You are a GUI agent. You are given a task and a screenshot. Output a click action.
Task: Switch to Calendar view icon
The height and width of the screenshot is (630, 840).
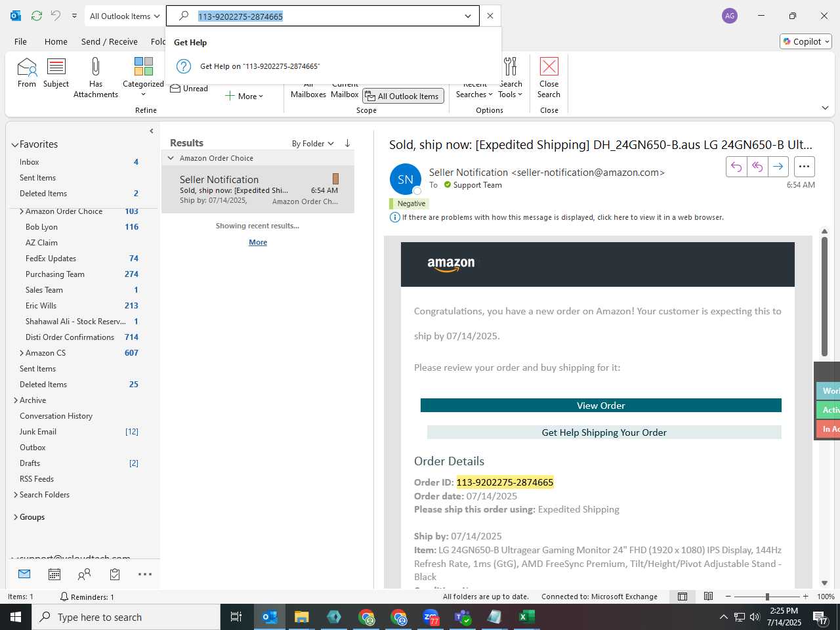point(54,574)
